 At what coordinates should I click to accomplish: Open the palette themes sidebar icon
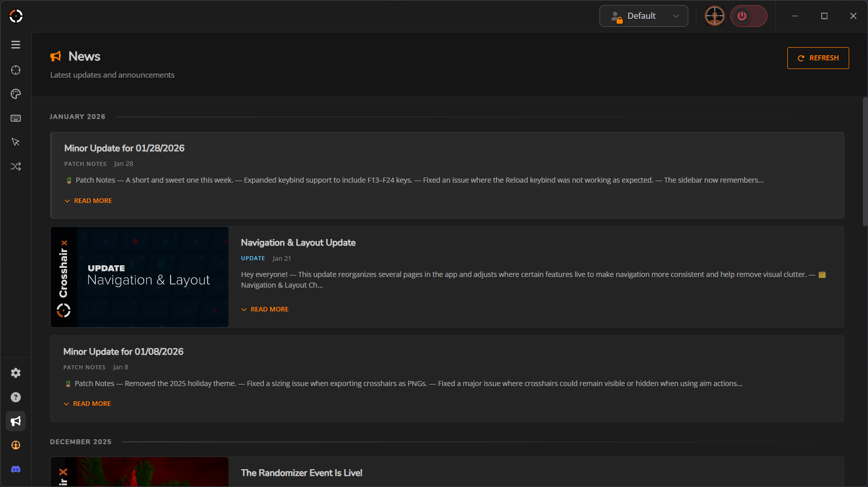(x=16, y=94)
